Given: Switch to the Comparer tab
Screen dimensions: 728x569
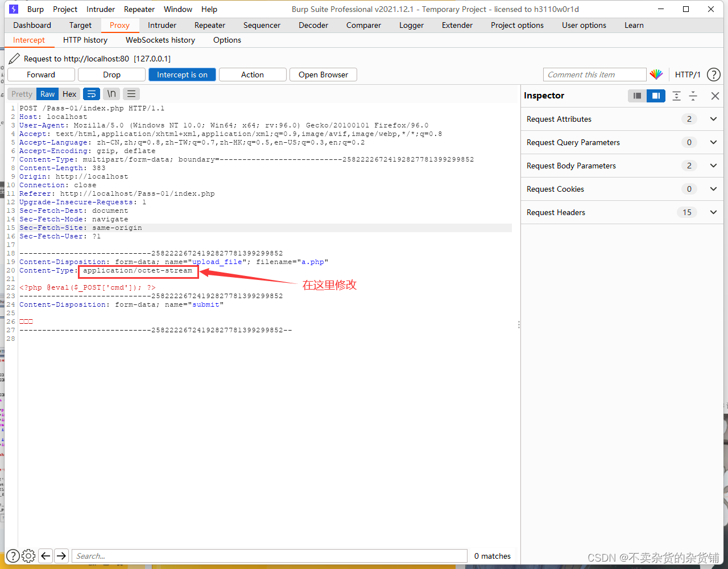Looking at the screenshot, I should [x=363, y=25].
